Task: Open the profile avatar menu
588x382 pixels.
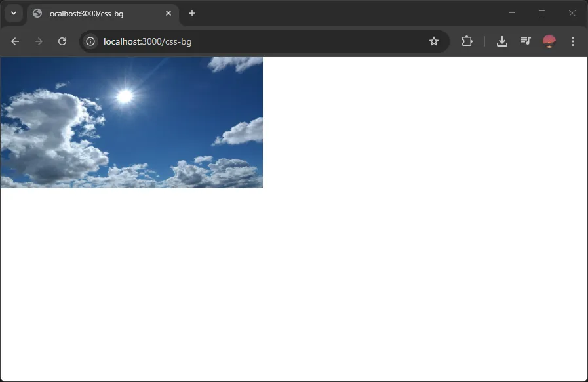Action: tap(549, 41)
